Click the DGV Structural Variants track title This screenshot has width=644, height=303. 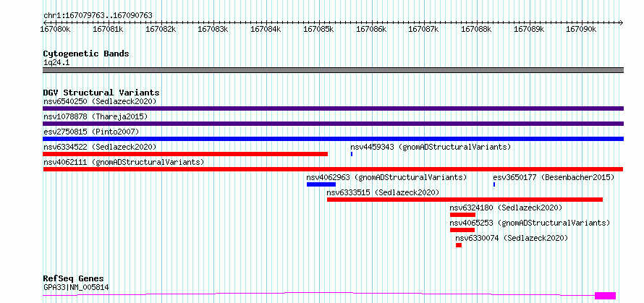click(x=101, y=93)
